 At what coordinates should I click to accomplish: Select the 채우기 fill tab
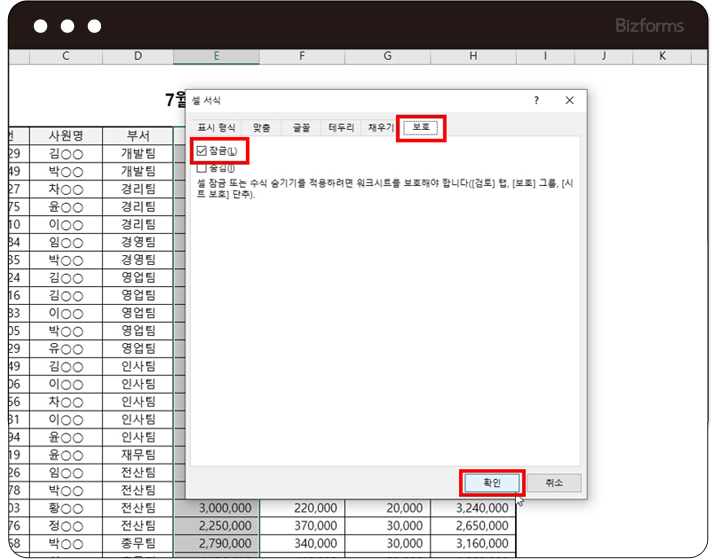pyautogui.click(x=381, y=128)
